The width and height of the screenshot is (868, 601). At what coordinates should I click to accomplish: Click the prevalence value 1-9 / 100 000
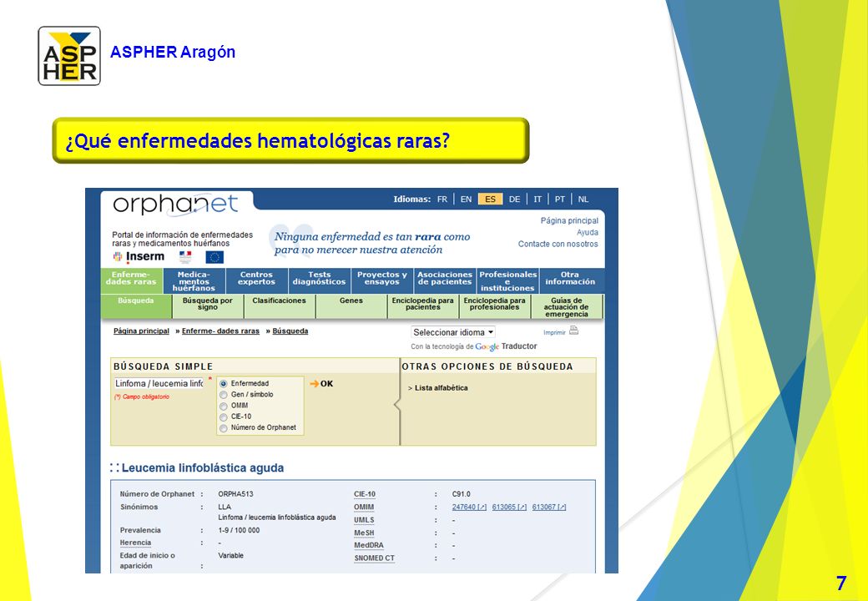239,530
